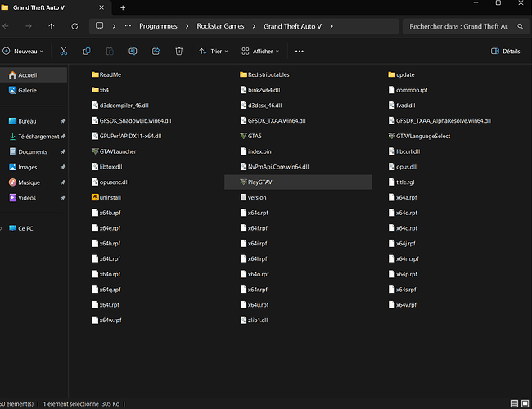Screen dimensions: 532x409
Task: Refresh the current folder view
Action: pyautogui.click(x=74, y=26)
